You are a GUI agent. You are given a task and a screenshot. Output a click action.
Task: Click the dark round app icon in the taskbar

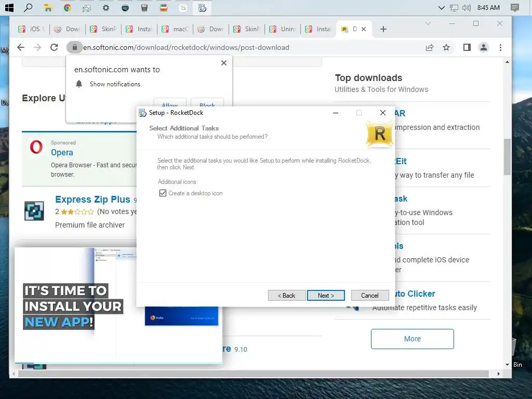click(125, 8)
